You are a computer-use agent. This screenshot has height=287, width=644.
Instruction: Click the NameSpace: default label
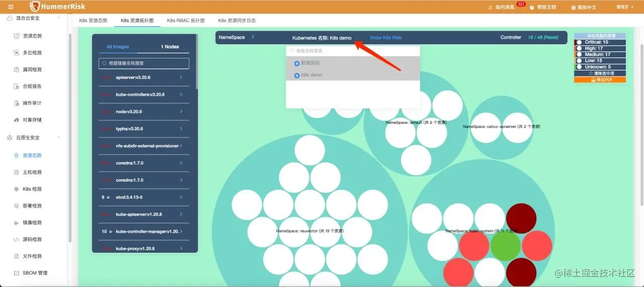click(416, 122)
